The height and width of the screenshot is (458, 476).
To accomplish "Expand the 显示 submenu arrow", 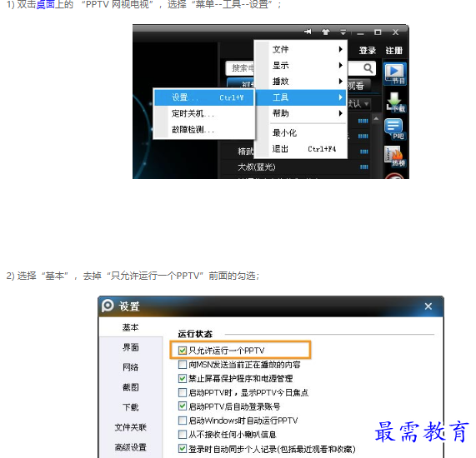I will pyautogui.click(x=341, y=65).
